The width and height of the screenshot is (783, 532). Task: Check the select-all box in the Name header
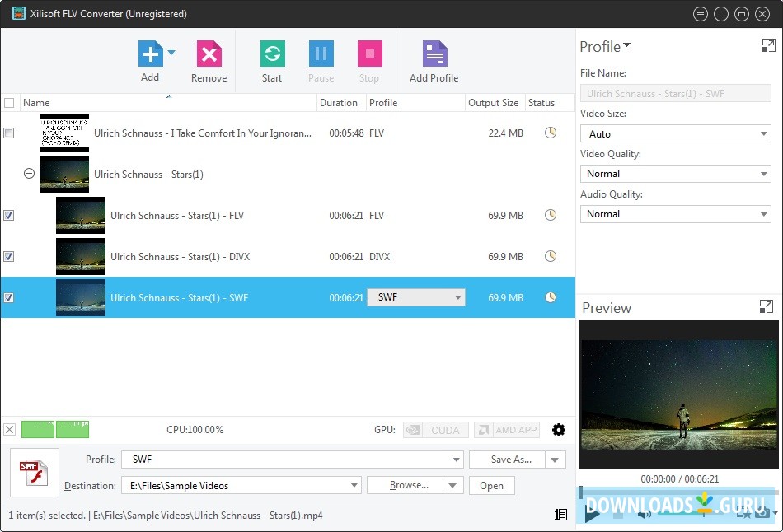(x=9, y=102)
